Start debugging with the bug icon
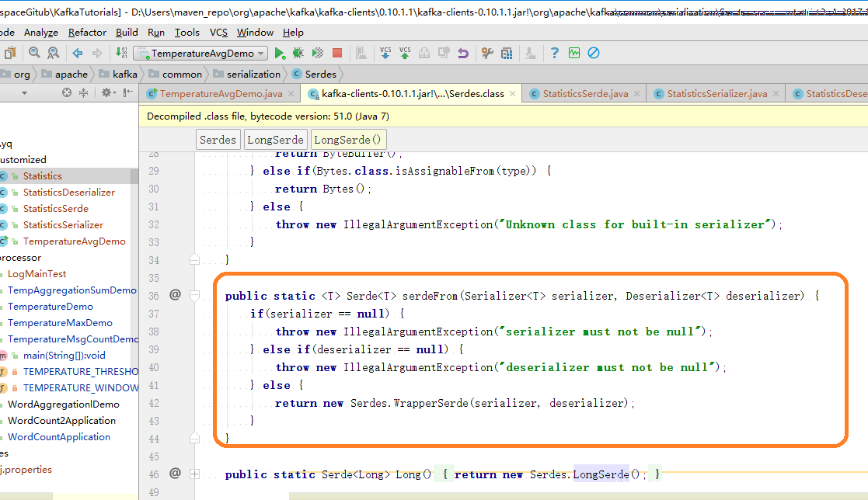The image size is (868, 500). (x=298, y=53)
